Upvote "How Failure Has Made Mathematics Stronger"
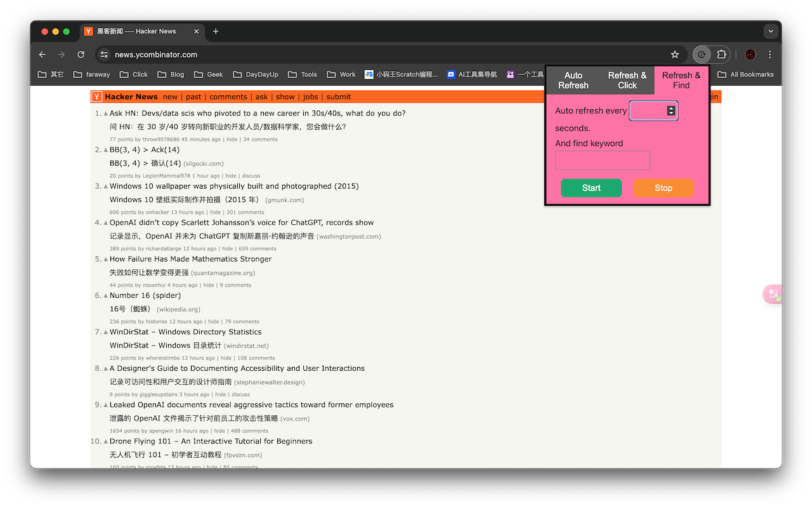The image size is (812, 508). tap(106, 260)
